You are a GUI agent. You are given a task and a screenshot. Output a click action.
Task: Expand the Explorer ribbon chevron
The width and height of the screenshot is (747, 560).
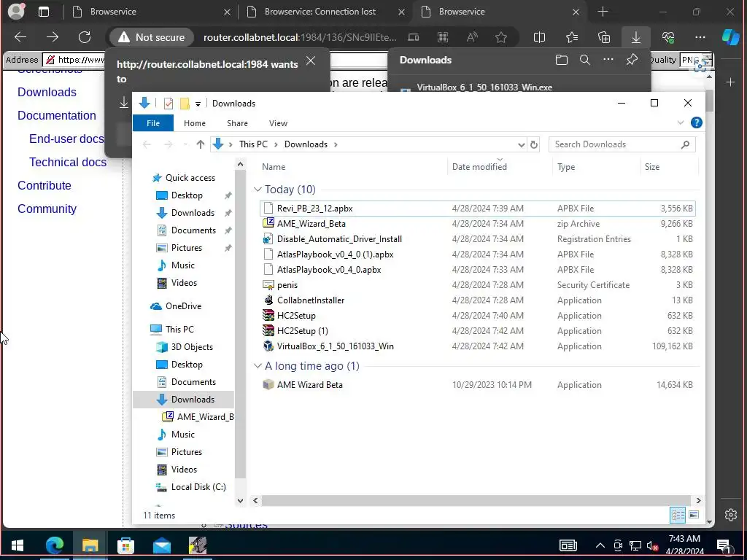pos(681,122)
